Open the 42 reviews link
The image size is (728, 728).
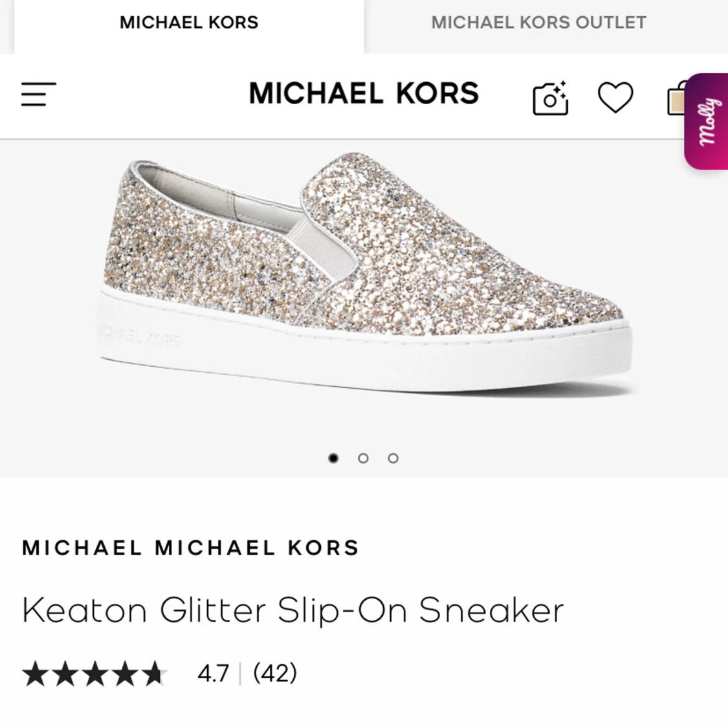tap(275, 673)
